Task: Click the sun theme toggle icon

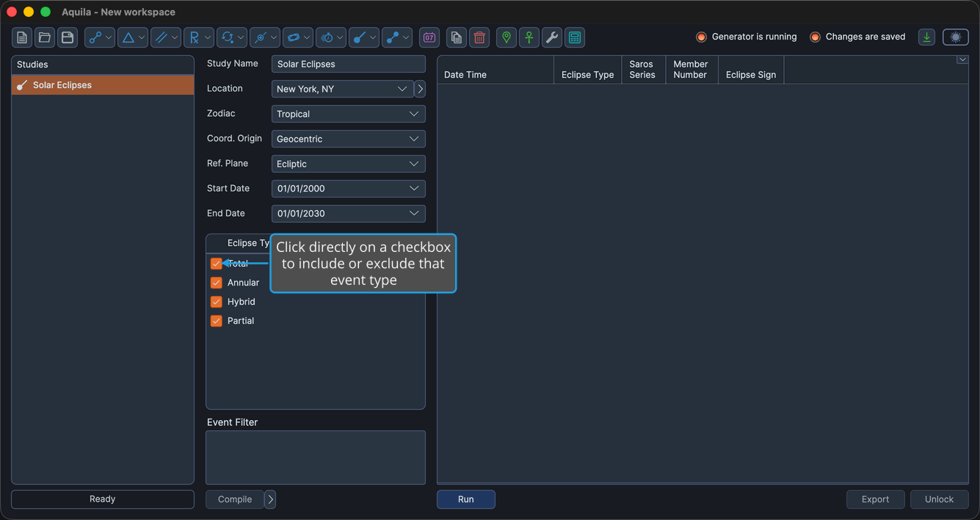Action: (x=956, y=37)
